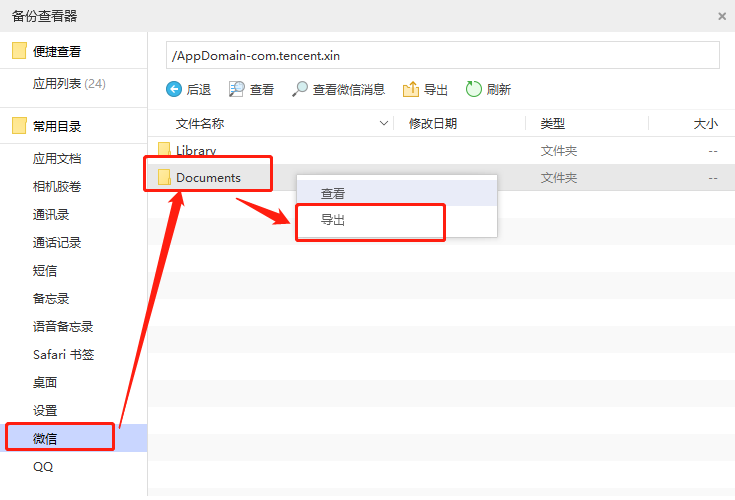Click the 常用目录 heading text
The width and height of the screenshot is (735, 500).
coord(57,126)
